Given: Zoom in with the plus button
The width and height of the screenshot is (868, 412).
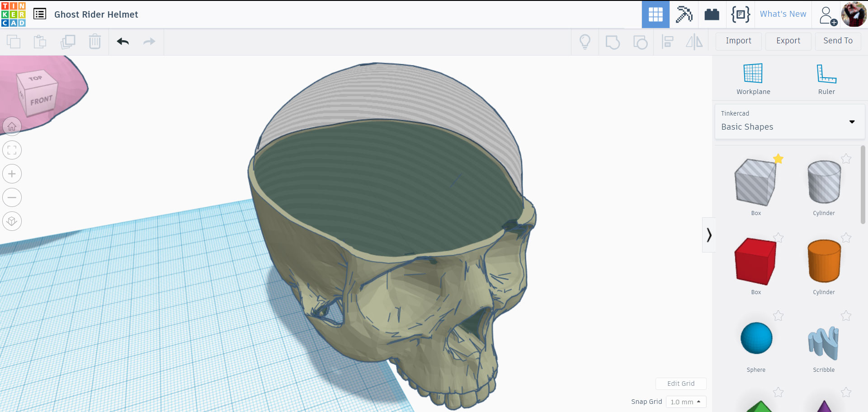Looking at the screenshot, I should pos(12,174).
